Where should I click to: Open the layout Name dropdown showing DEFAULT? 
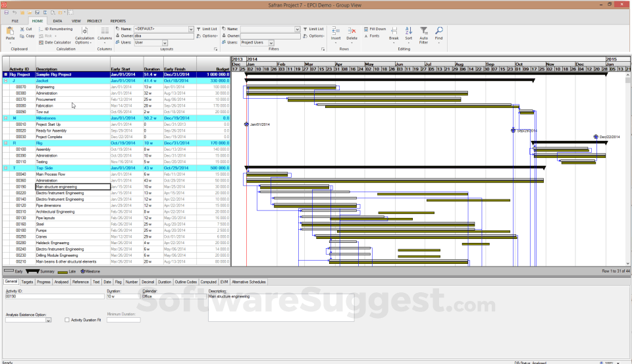tap(191, 29)
